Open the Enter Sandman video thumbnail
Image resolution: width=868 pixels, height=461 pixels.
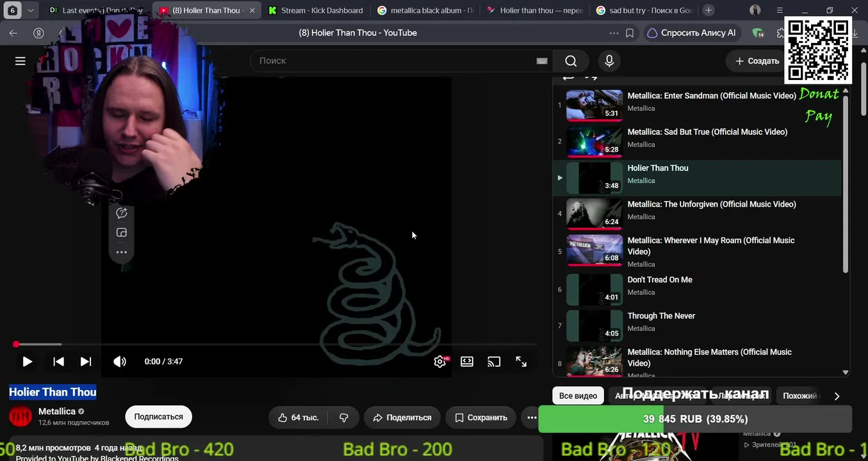click(594, 106)
